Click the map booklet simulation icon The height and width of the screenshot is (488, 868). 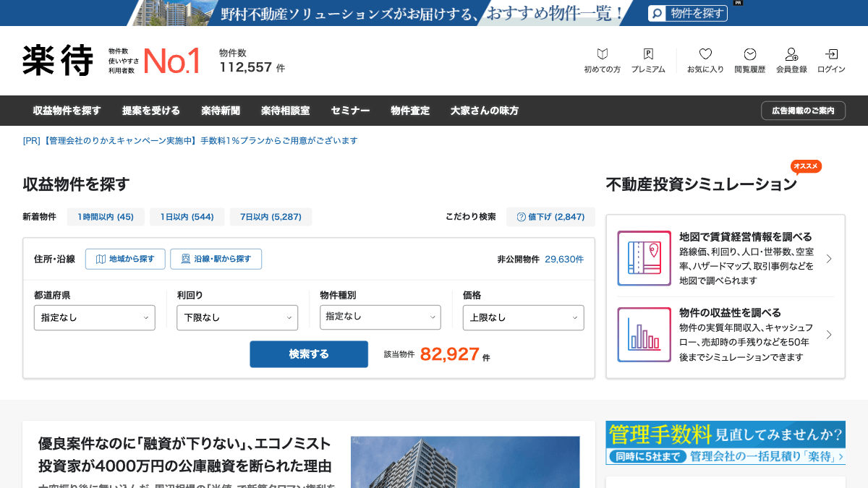pyautogui.click(x=644, y=258)
